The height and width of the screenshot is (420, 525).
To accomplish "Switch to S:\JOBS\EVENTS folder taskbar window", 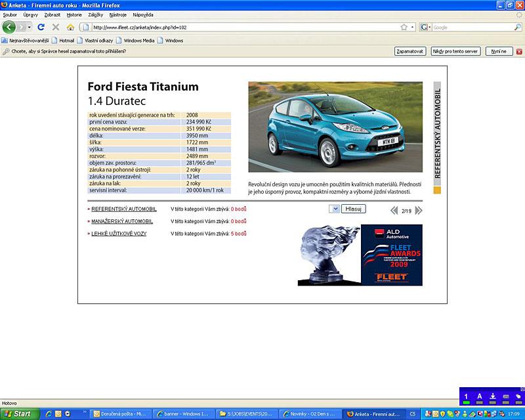I will (247, 414).
